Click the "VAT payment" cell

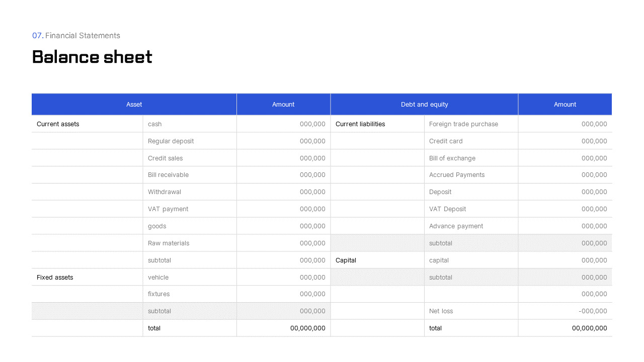pyautogui.click(x=190, y=209)
